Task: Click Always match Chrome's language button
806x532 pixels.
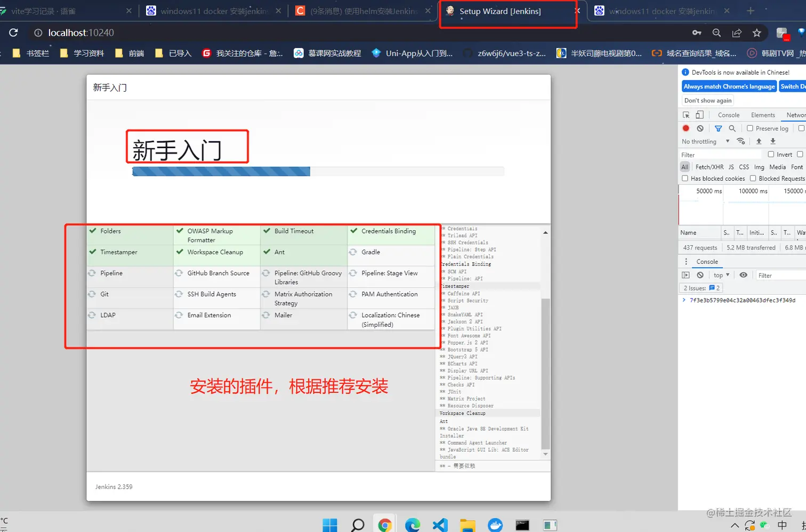Action: tap(729, 86)
